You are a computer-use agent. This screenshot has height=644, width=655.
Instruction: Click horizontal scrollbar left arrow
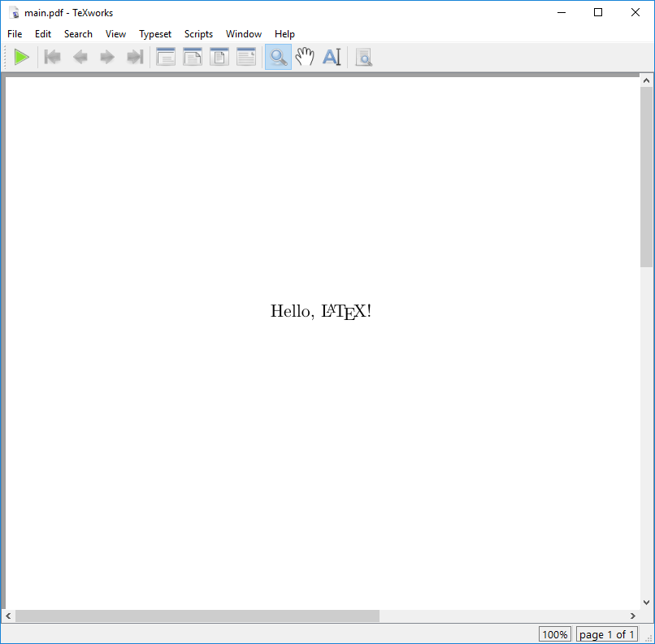click(x=8, y=616)
